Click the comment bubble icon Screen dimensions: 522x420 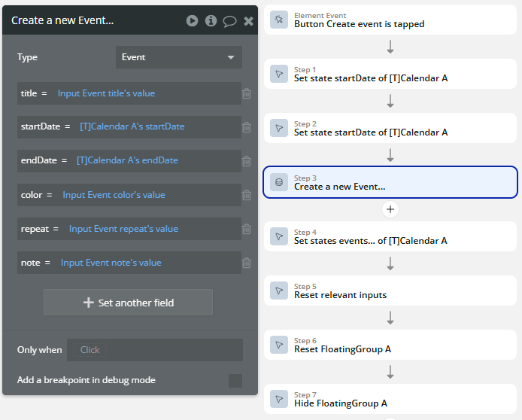pyautogui.click(x=230, y=20)
